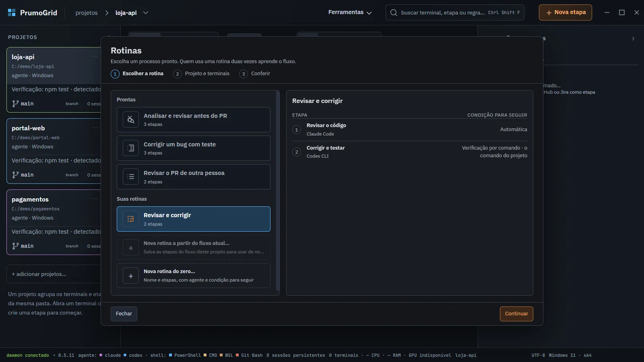The width and height of the screenshot is (644, 362).
Task: Click the Fechar button
Action: (x=124, y=314)
